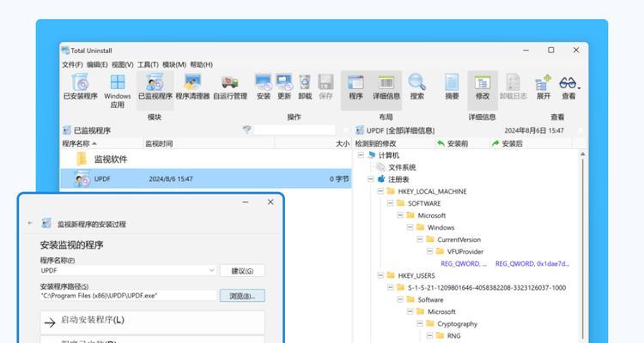Open the 自运行管理 truck icon
644x343 pixels.
tap(230, 82)
